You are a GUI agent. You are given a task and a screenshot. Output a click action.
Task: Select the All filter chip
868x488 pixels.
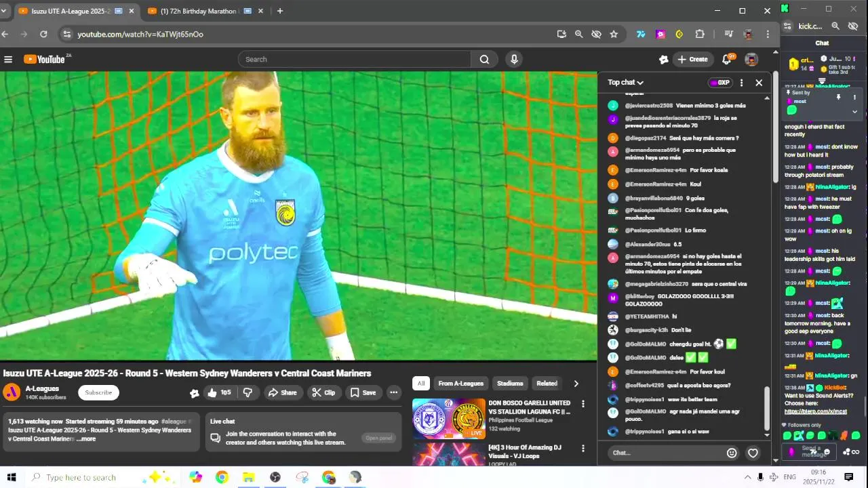pos(421,384)
